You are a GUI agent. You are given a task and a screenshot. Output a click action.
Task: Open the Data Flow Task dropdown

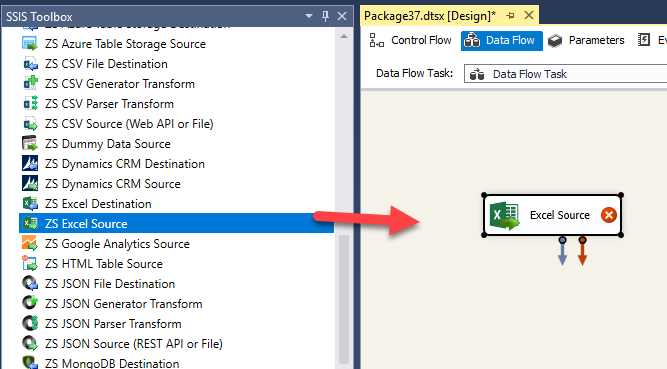(x=566, y=74)
